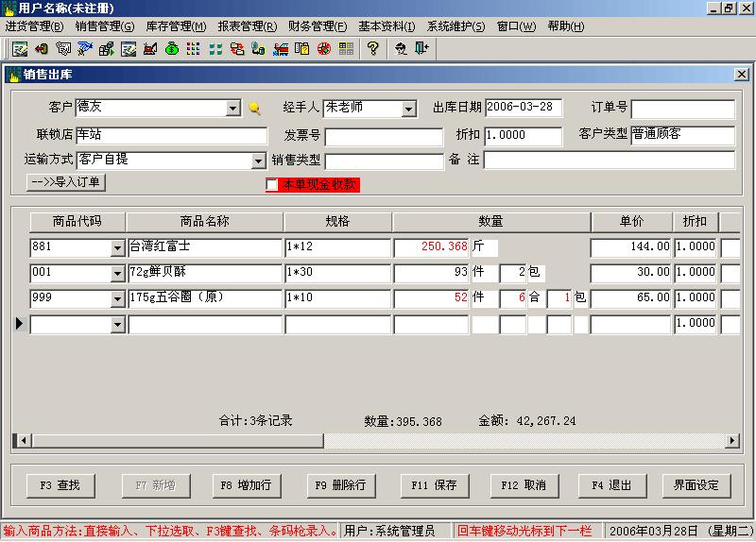
Task: Click the red arrow return toolbar icon
Action: pos(42,49)
